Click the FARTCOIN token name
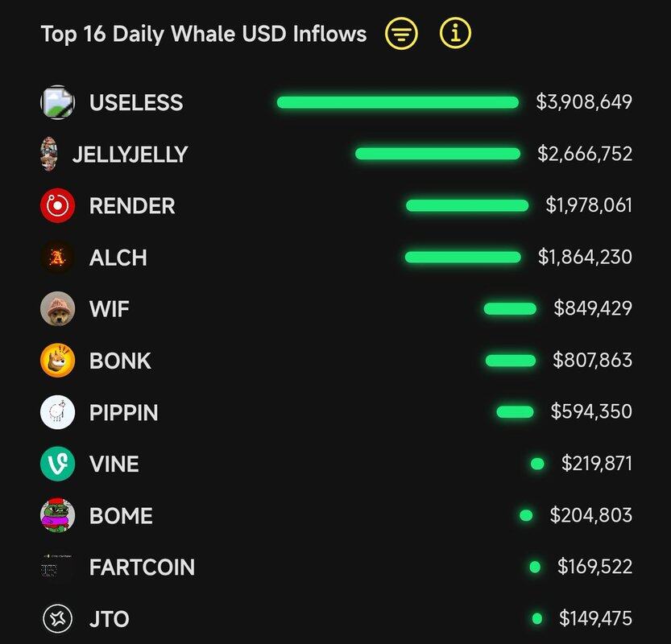The height and width of the screenshot is (644, 671). click(142, 568)
